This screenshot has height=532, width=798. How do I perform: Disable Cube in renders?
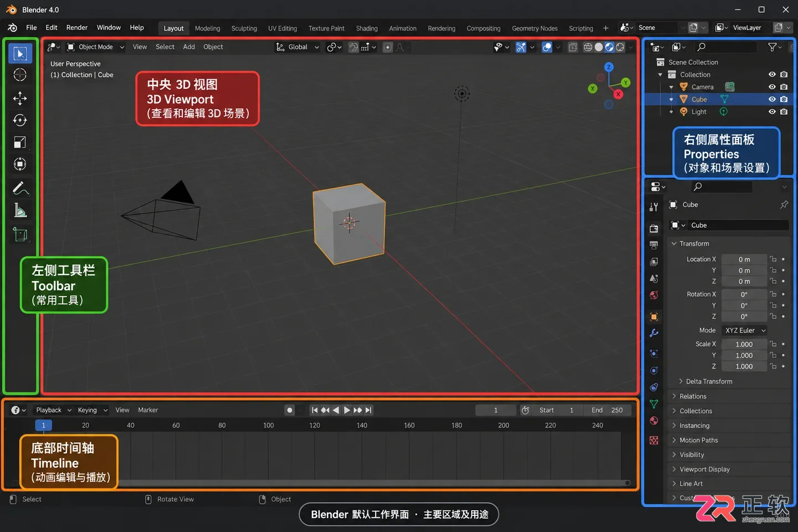point(784,99)
